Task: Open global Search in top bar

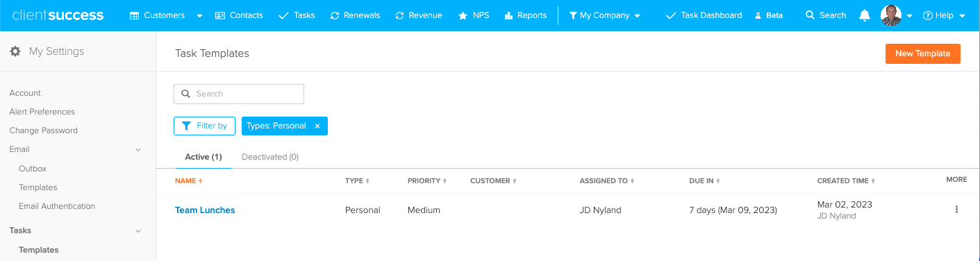Action: [x=826, y=15]
